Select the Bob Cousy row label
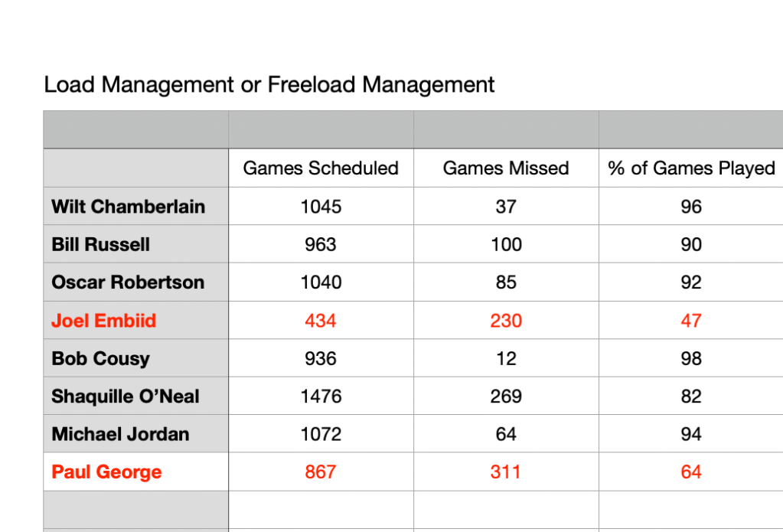 click(x=100, y=358)
